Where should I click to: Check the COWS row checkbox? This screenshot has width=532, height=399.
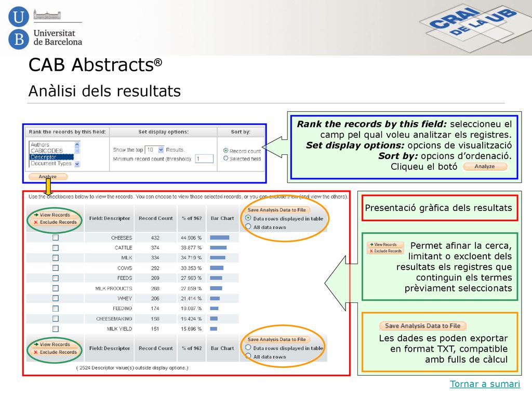pyautogui.click(x=56, y=268)
